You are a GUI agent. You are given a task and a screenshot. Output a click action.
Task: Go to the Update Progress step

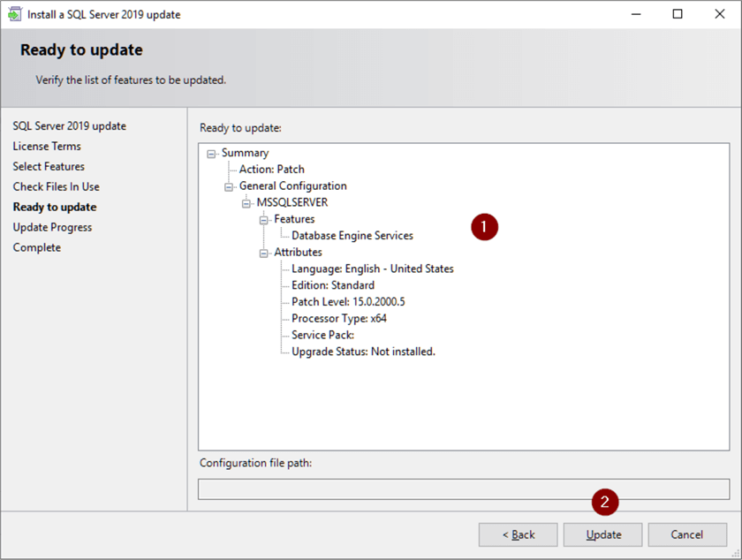(x=52, y=228)
